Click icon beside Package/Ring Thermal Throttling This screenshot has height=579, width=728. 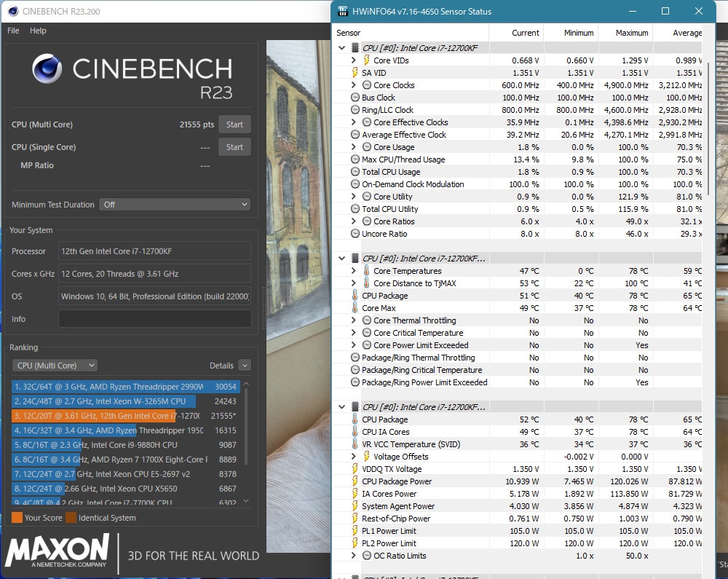[x=355, y=358]
